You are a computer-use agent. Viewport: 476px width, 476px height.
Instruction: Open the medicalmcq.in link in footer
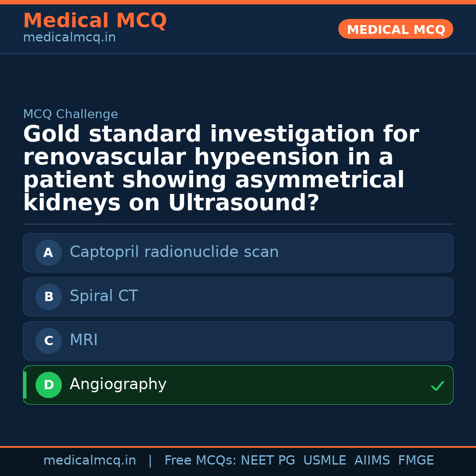[89, 461]
